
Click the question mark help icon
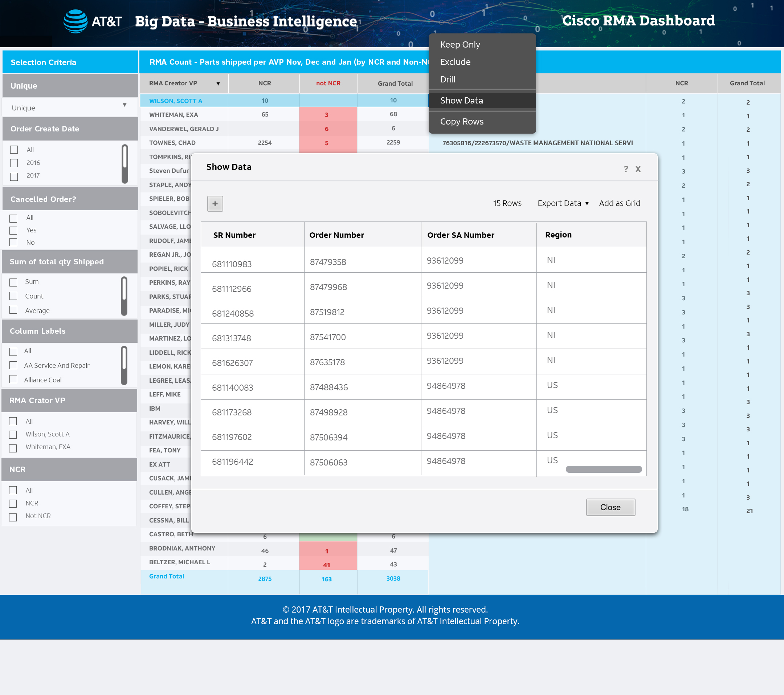[x=626, y=169]
